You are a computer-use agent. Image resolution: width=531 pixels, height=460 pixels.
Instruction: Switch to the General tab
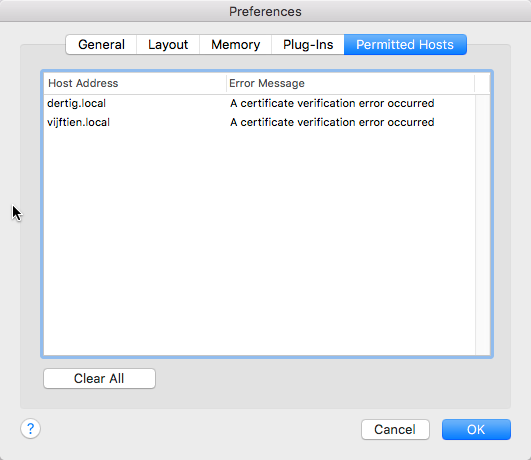[x=101, y=45]
